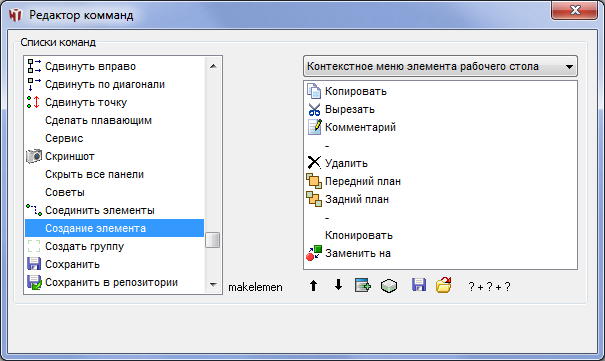Click the ? + ? + ? shortcut label
Screen dimensions: 605x361
tap(489, 287)
